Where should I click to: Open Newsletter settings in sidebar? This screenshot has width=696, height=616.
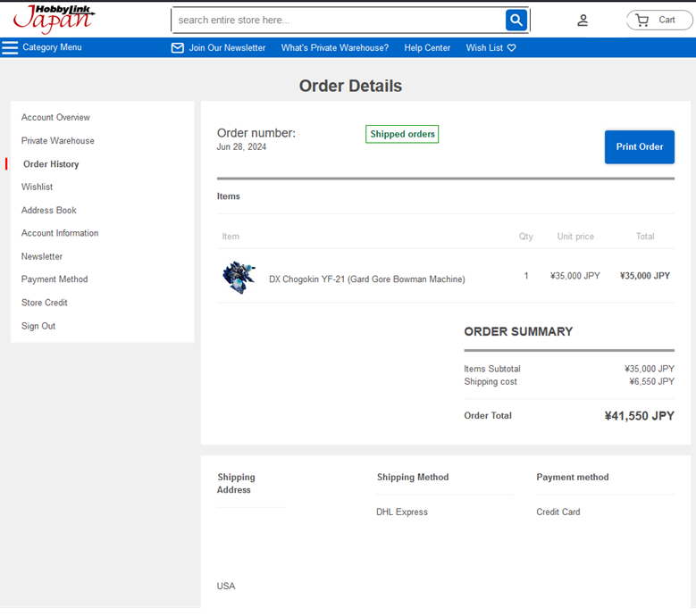click(x=42, y=256)
